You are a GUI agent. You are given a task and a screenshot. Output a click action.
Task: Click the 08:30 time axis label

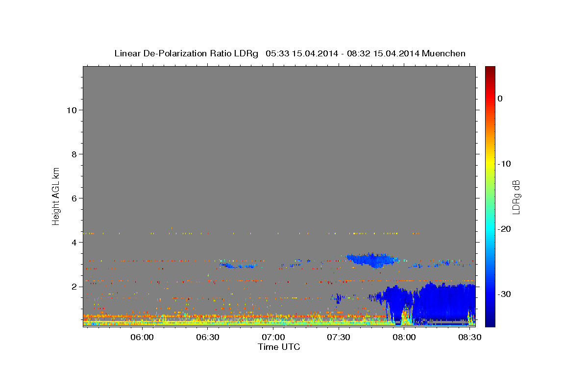(469, 337)
